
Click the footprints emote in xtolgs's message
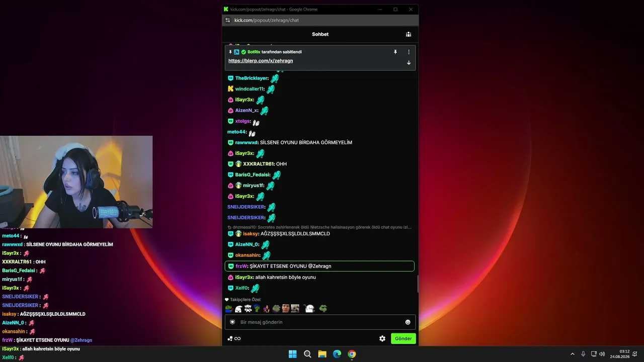click(256, 122)
